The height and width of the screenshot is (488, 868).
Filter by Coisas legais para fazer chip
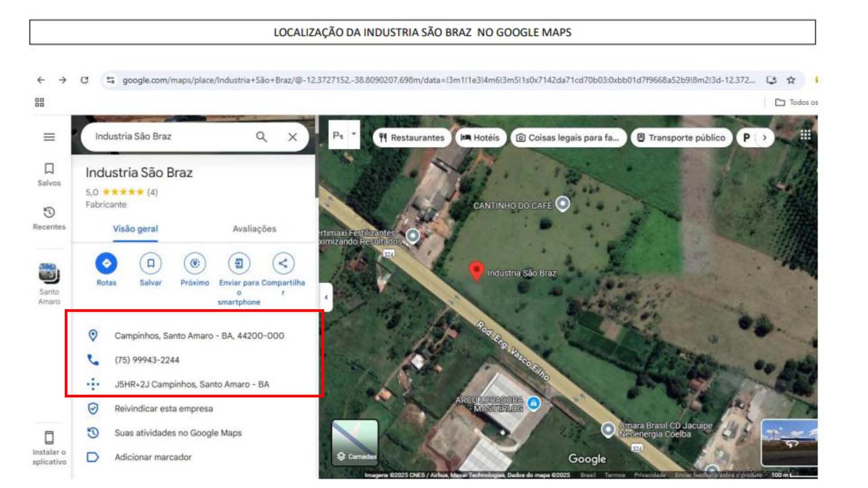click(568, 138)
